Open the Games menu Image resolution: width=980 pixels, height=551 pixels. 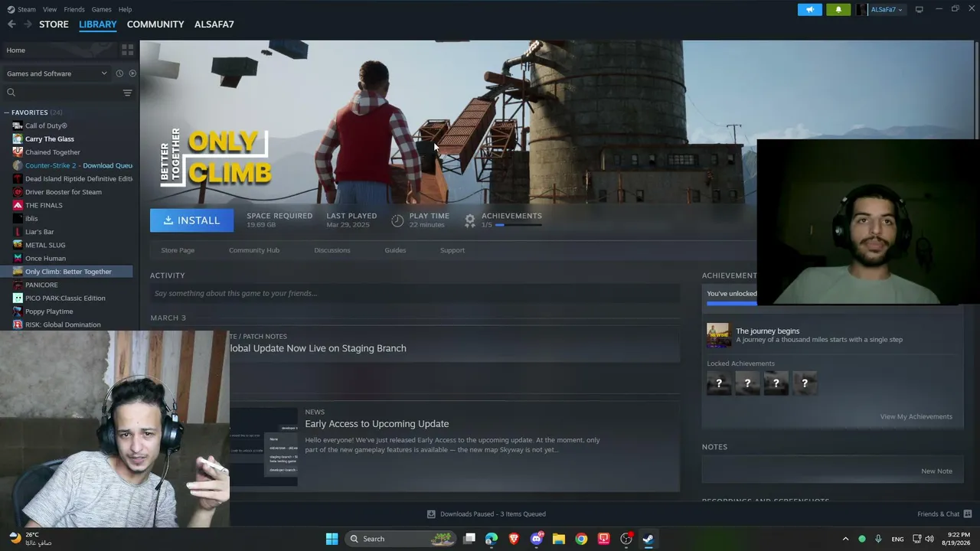click(101, 9)
